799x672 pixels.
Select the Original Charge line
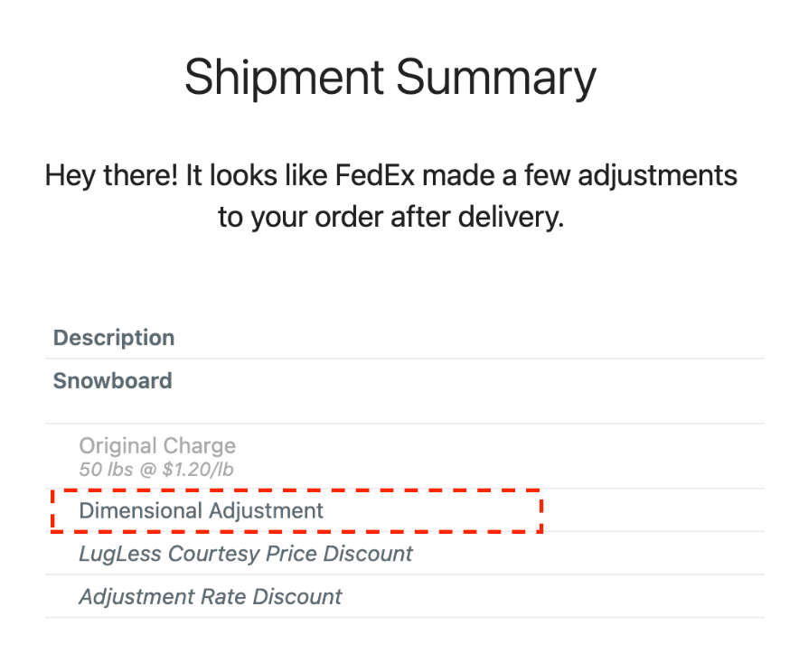pyautogui.click(x=157, y=445)
